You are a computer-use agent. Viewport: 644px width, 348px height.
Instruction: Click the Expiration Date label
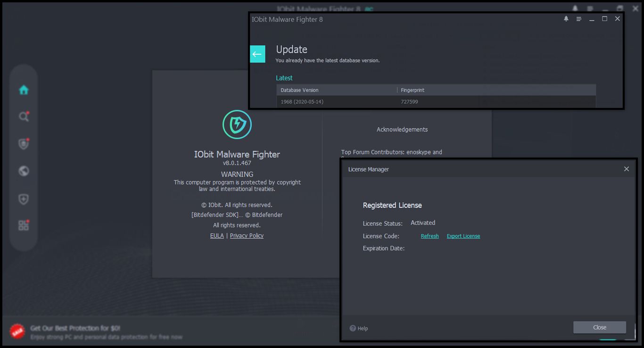[384, 249]
